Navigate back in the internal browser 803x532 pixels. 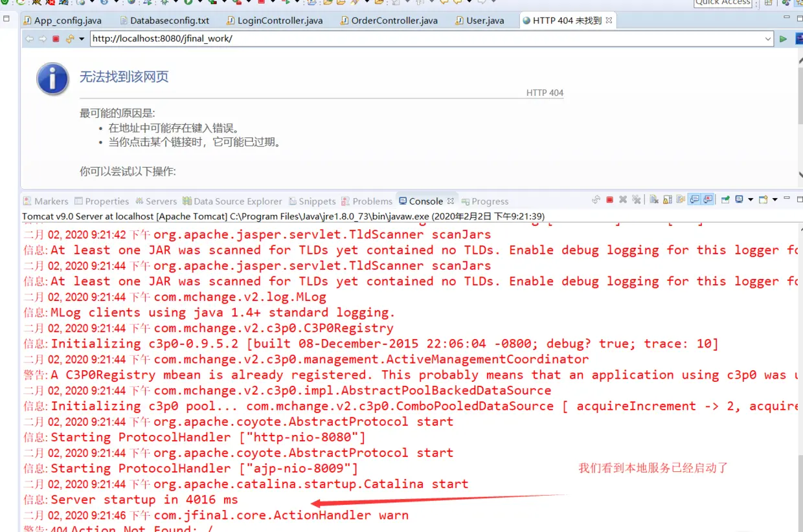coord(29,39)
